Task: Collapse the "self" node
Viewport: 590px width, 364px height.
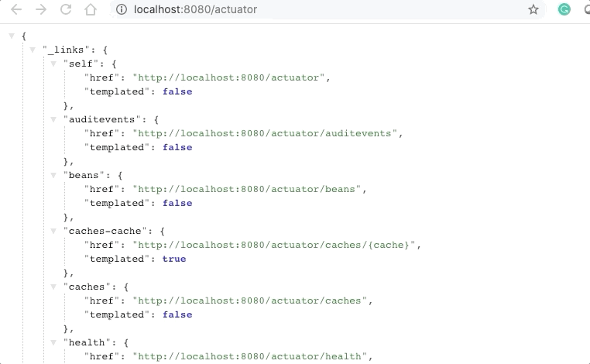Action: tap(53, 64)
